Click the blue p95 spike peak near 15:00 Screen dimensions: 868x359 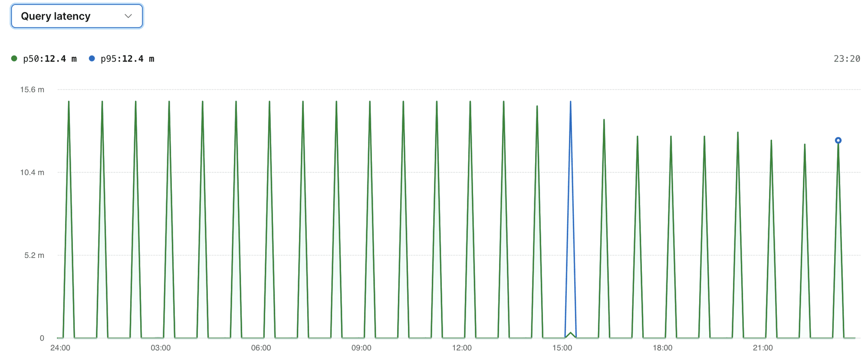(x=570, y=102)
